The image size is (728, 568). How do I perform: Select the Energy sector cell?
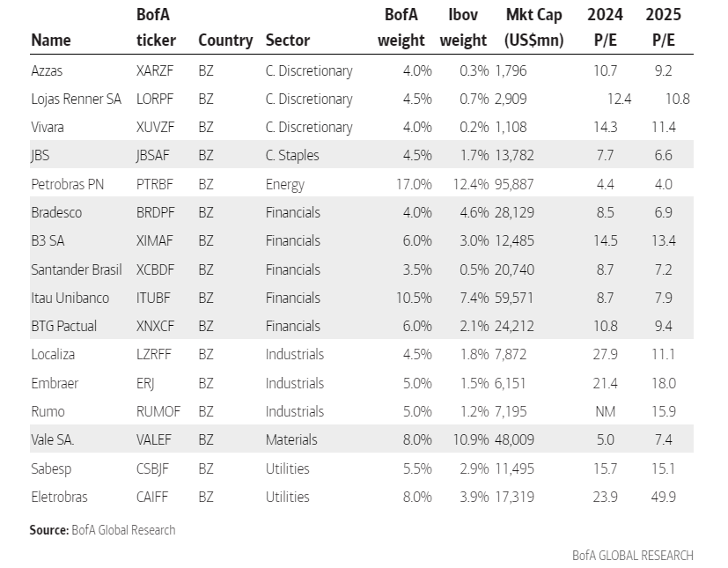pyautogui.click(x=284, y=184)
